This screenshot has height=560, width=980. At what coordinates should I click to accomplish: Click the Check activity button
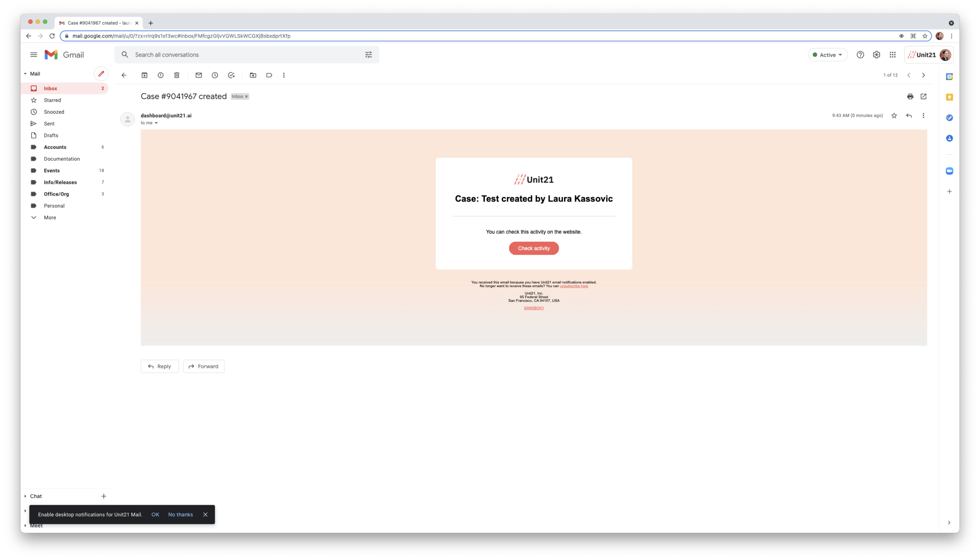(533, 248)
